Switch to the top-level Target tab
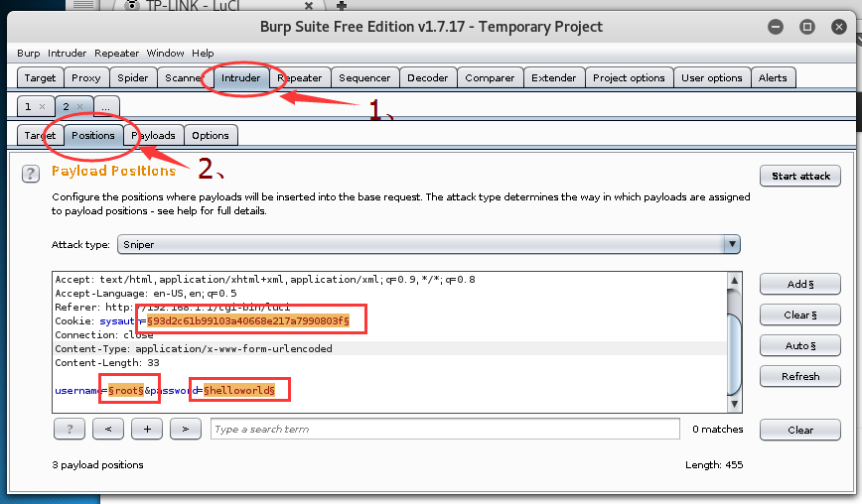 click(x=40, y=78)
